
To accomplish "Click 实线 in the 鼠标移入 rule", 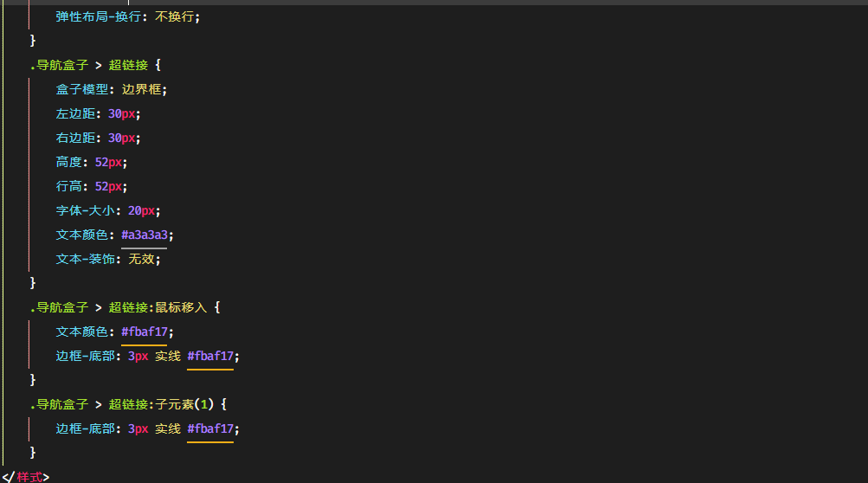I will click(x=168, y=356).
